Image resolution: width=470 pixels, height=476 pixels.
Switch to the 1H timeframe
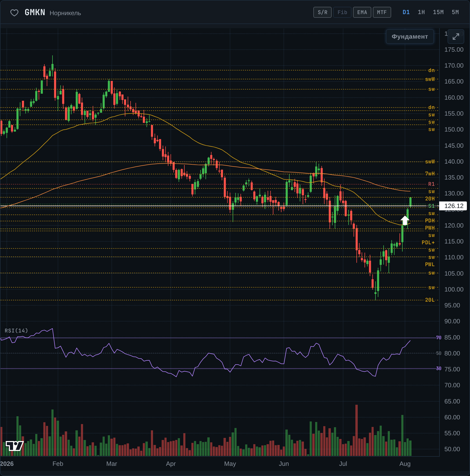[421, 12]
